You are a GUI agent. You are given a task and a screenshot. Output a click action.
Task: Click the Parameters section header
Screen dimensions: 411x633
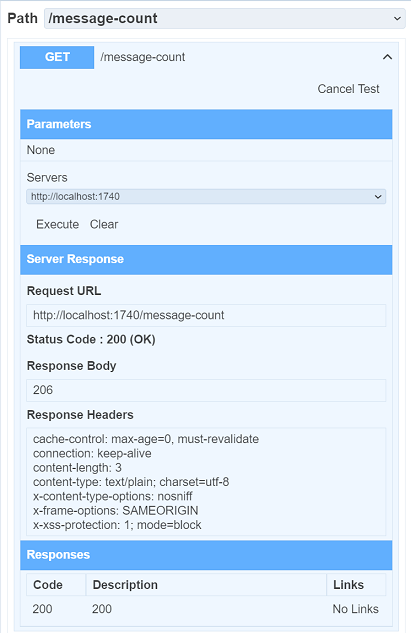click(x=206, y=124)
